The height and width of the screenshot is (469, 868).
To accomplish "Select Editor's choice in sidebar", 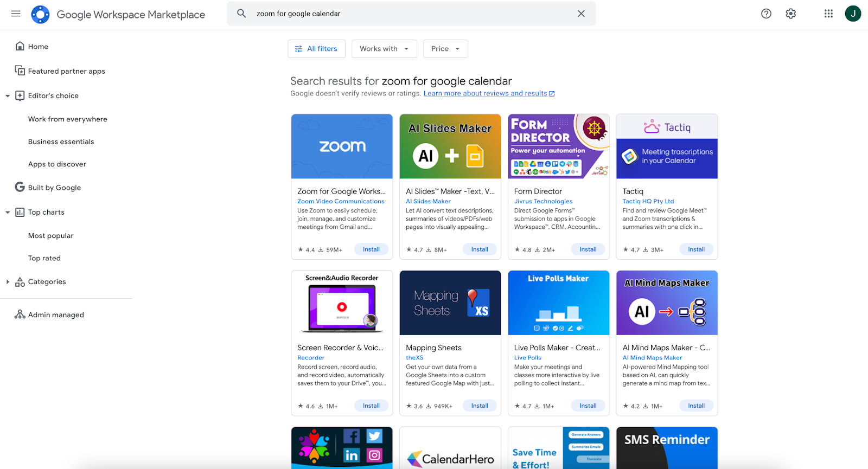I will coord(53,95).
